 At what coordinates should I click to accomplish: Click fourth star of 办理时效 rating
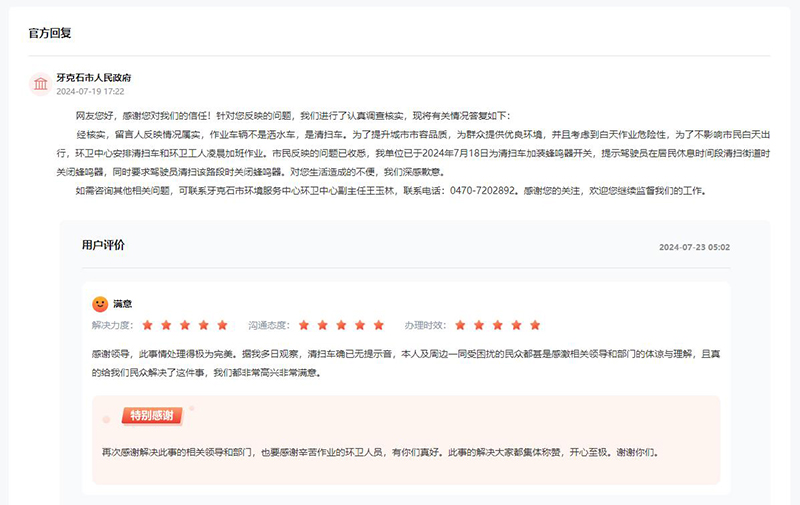516,325
